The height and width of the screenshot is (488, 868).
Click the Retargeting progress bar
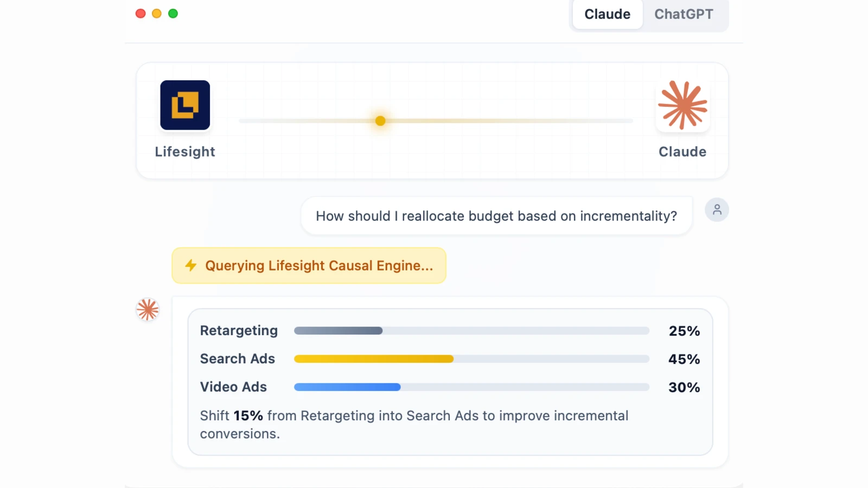471,331
